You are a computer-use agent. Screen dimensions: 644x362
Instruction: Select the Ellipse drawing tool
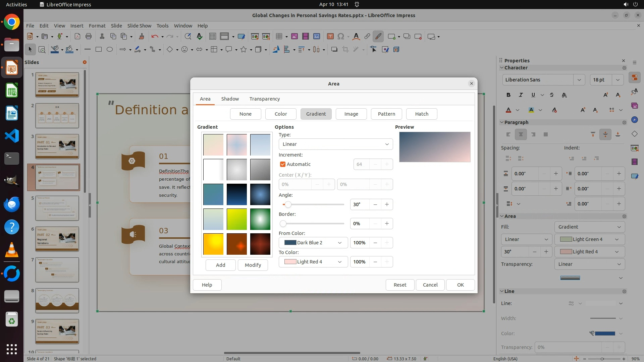coord(110,49)
